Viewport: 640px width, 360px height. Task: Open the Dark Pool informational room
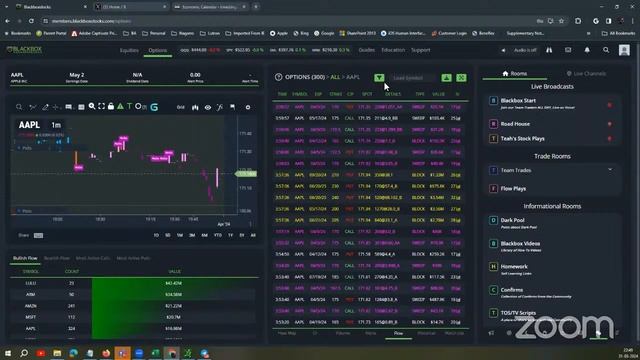(x=552, y=223)
